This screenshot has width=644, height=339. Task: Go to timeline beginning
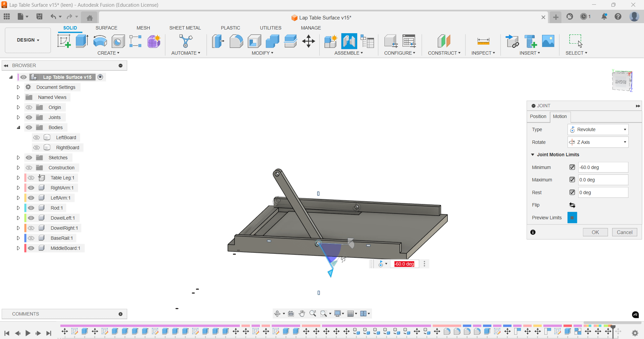(x=7, y=333)
